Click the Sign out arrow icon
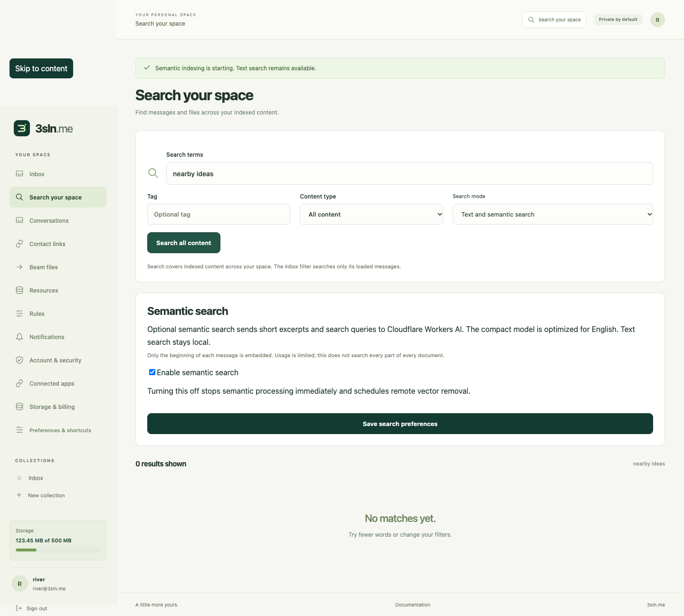 pos(19,608)
